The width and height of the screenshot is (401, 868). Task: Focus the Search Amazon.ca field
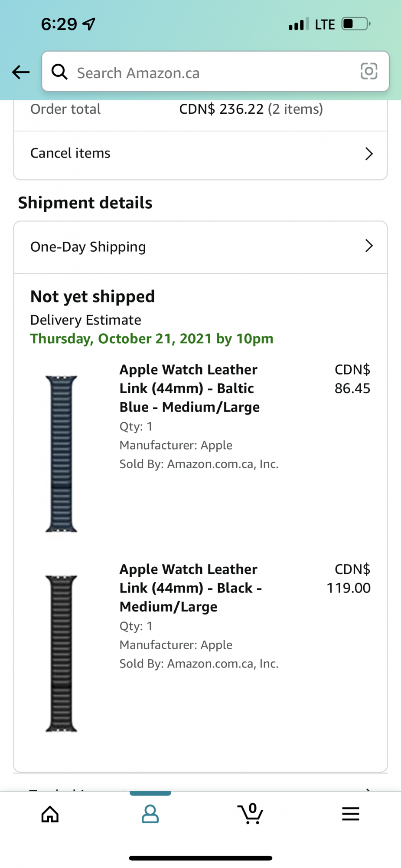click(208, 72)
